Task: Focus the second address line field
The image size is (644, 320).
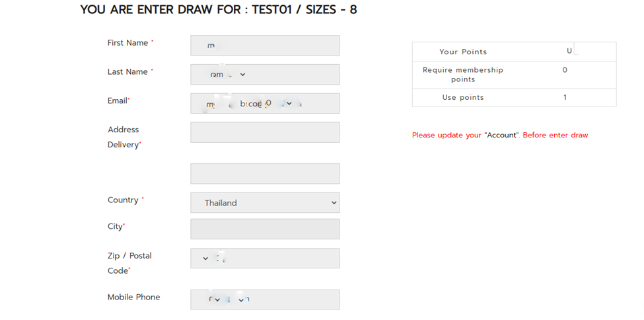Action: pyautogui.click(x=265, y=174)
